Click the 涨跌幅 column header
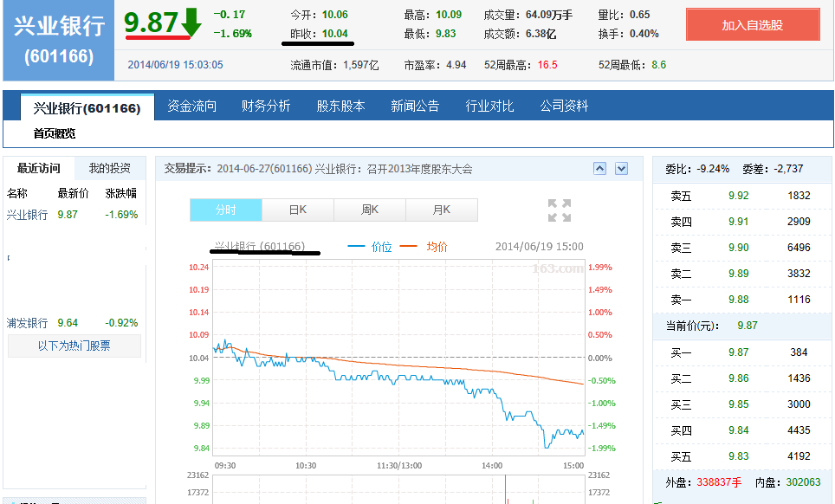Image resolution: width=835 pixels, height=504 pixels. click(121, 193)
